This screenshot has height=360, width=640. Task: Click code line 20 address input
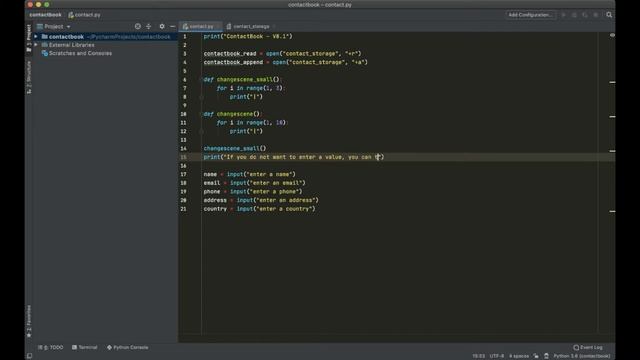click(261, 200)
